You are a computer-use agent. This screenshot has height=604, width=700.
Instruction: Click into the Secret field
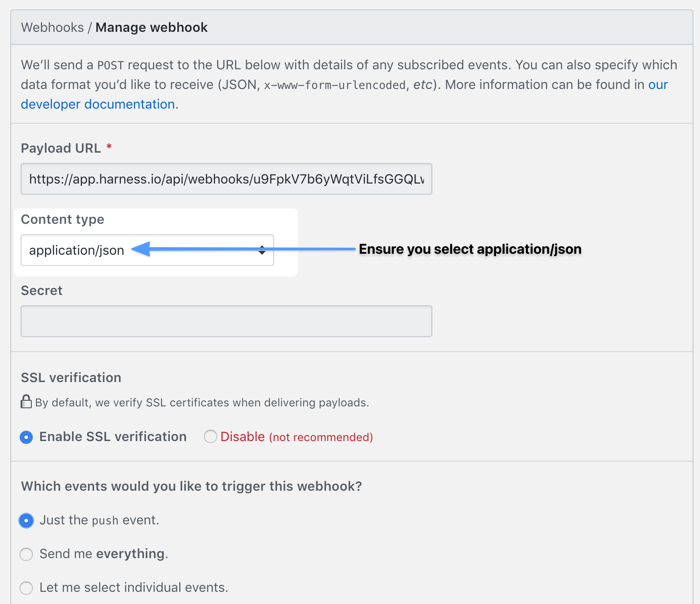coord(226,321)
